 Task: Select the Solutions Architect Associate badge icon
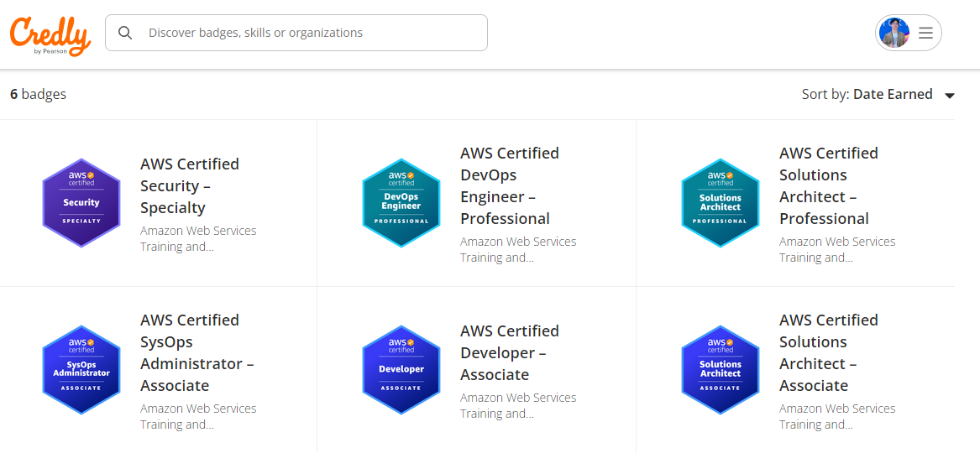[x=720, y=370]
